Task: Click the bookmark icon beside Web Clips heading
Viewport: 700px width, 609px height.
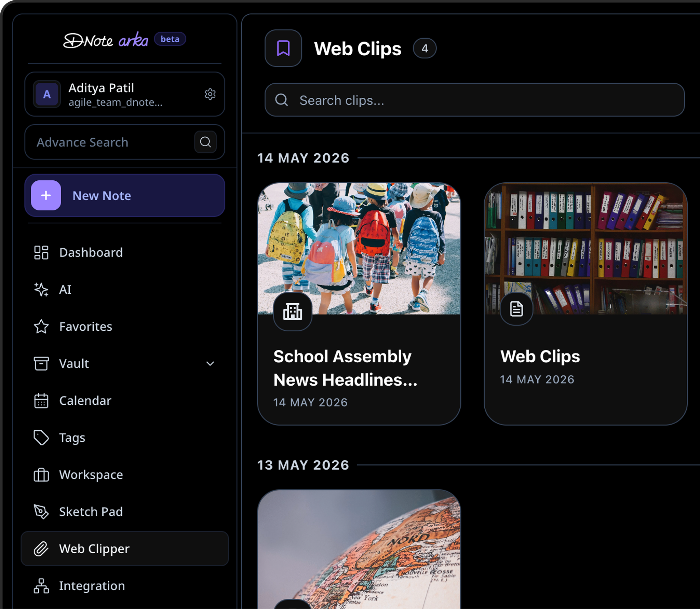Action: click(x=283, y=48)
